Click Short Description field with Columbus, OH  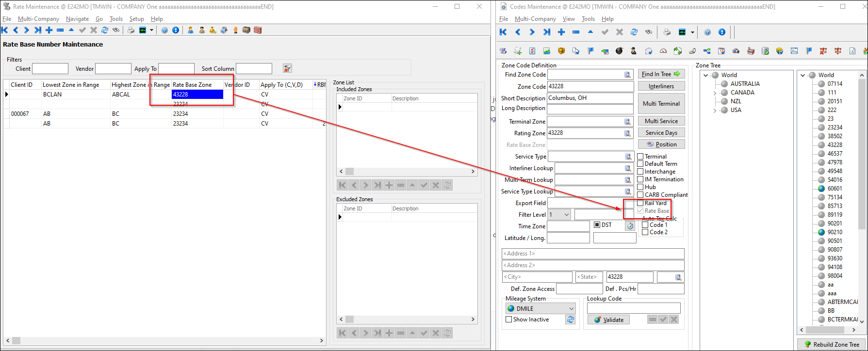[x=590, y=98]
